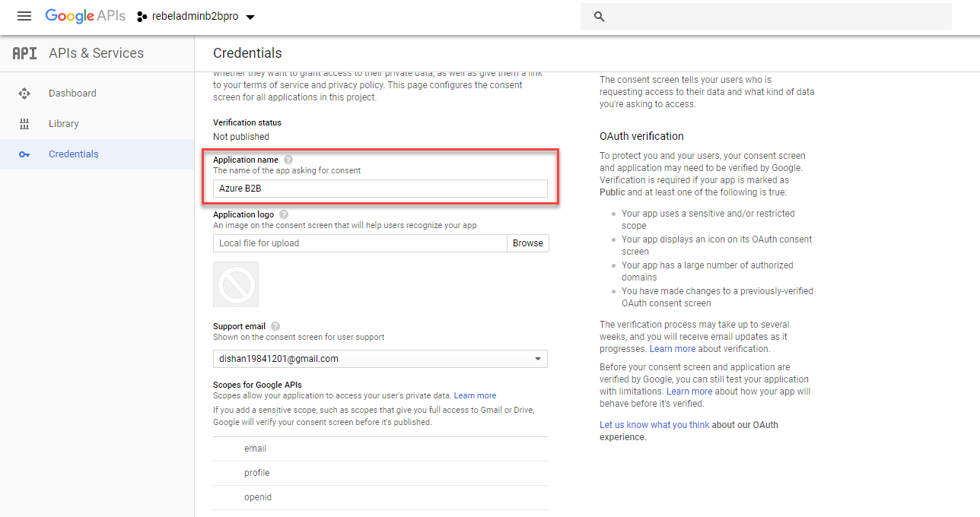Open the hamburger navigation menu
Image resolution: width=980 pixels, height=517 pixels.
click(24, 17)
